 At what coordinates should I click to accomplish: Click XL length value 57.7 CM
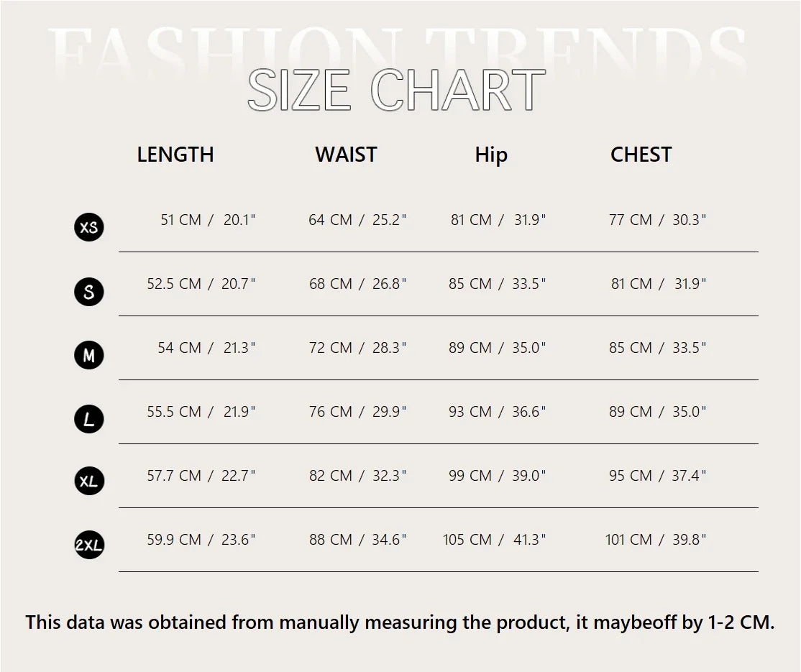[174, 476]
